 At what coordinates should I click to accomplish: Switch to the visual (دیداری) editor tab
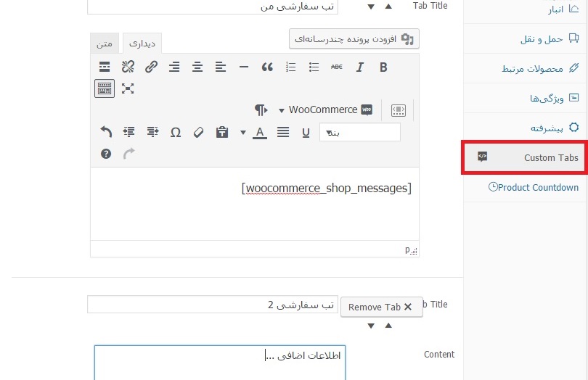coord(142,44)
